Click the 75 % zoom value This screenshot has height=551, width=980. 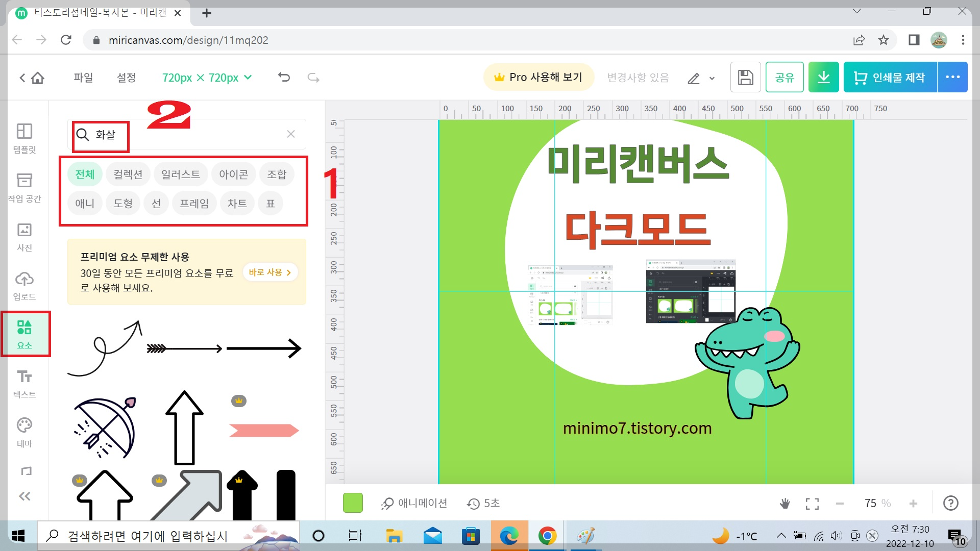877,504
